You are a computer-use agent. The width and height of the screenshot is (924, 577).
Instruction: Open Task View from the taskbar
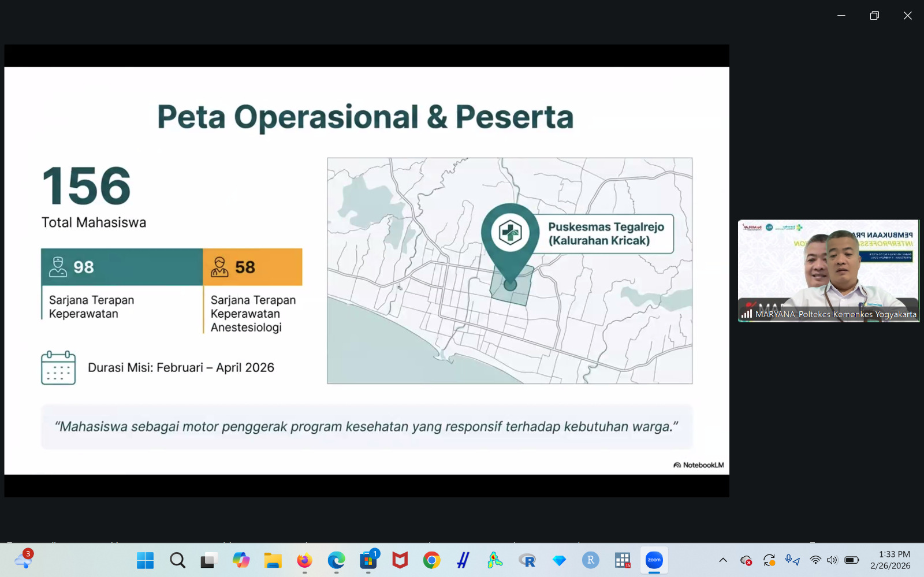click(x=208, y=560)
